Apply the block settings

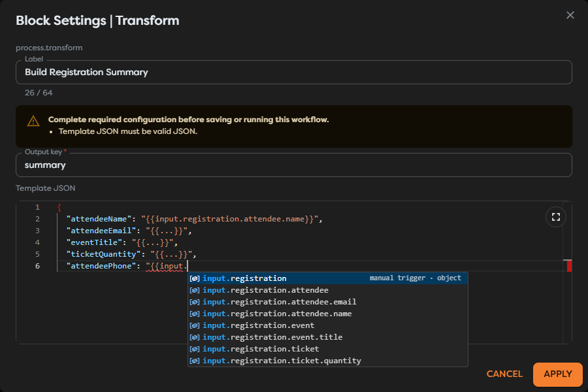(x=558, y=374)
